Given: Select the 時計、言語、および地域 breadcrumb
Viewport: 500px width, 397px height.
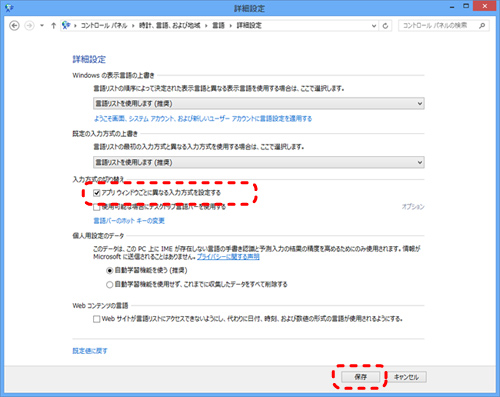Looking at the screenshot, I should (170, 26).
